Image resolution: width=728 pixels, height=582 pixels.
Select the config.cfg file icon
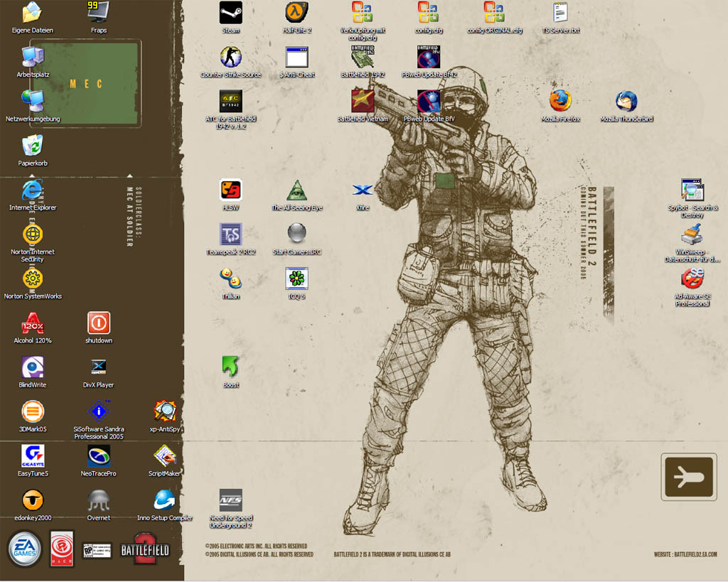[429, 13]
